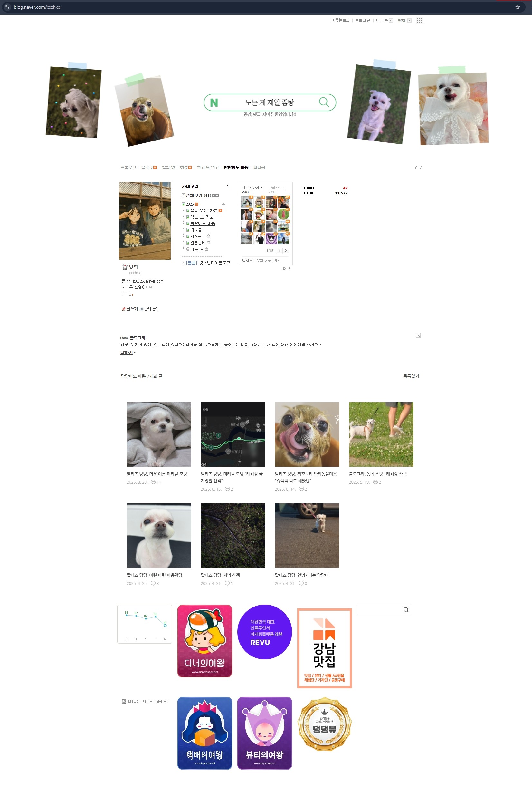Click the RSS feed icon
Screen dimensions: 532x787
click(124, 702)
